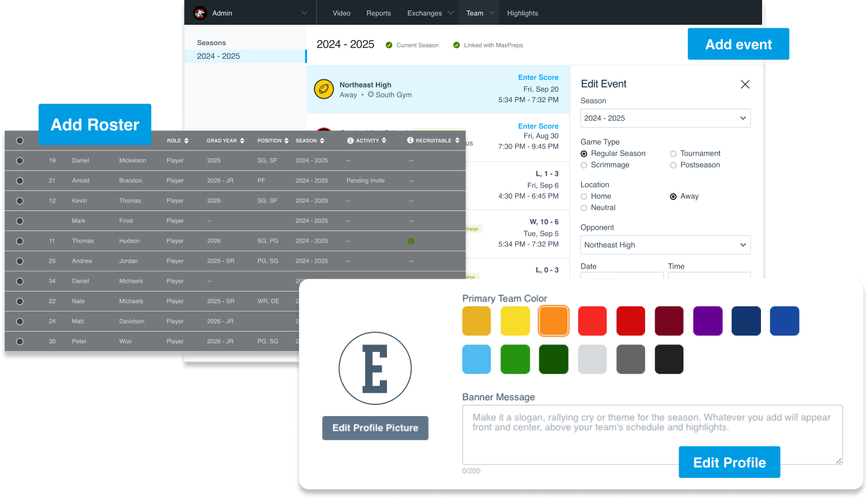Choose Home as the location
Image resolution: width=868 pixels, height=499 pixels.
click(x=584, y=196)
